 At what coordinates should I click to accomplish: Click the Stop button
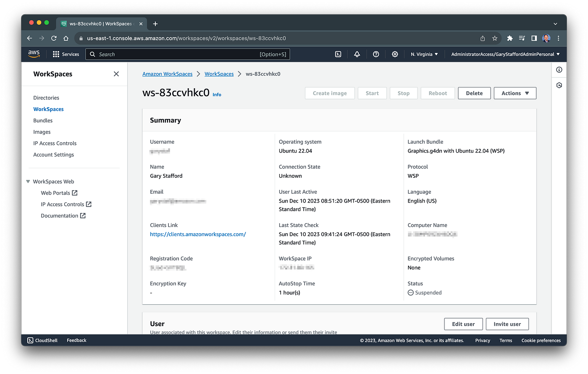pos(404,93)
